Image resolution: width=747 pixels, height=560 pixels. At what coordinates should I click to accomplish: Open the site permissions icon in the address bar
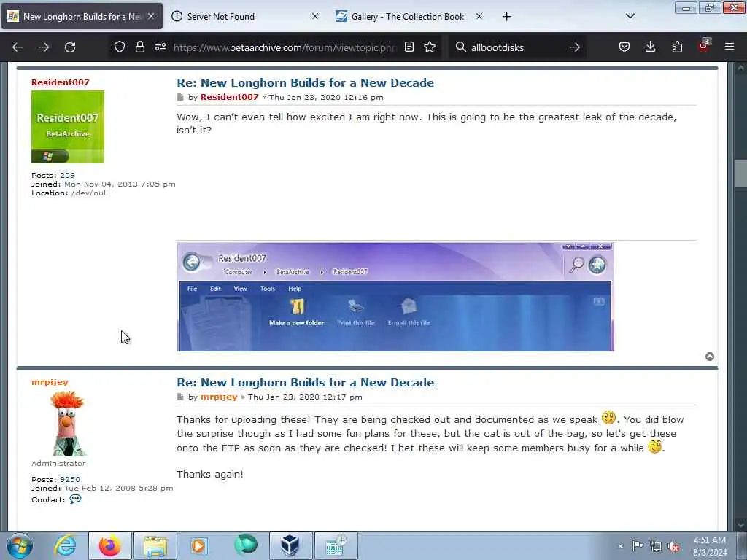[x=160, y=47]
